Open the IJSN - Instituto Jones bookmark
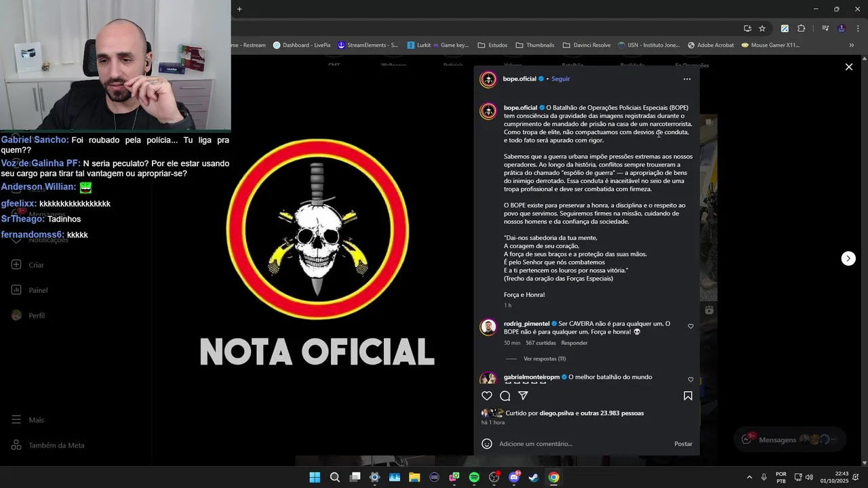Viewport: 868px width, 488px height. point(649,45)
